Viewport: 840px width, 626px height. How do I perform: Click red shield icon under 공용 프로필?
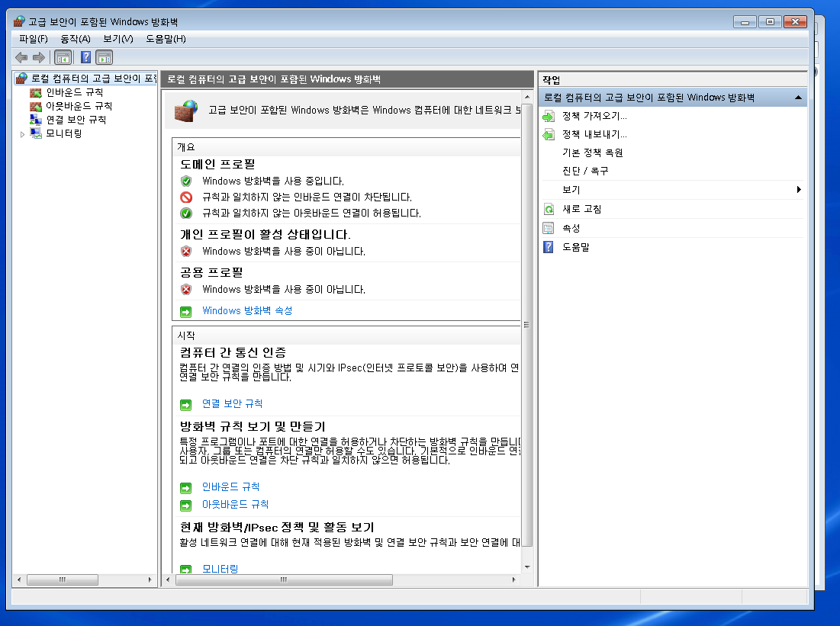click(x=186, y=289)
